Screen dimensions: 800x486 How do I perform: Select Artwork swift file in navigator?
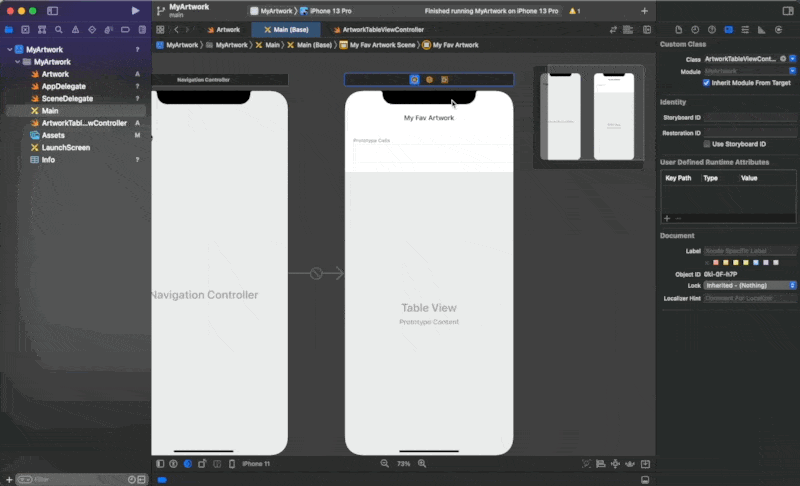(55, 74)
